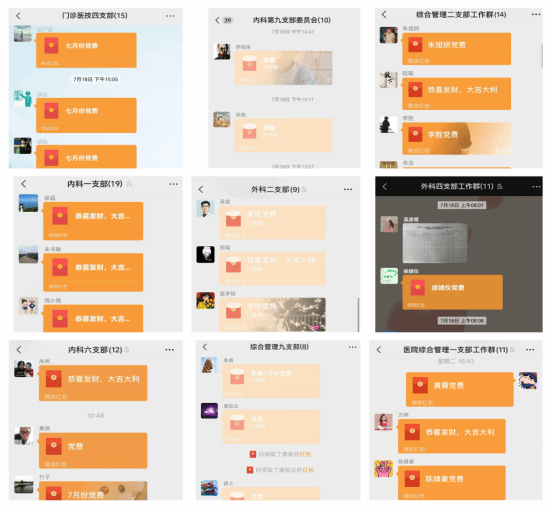
Task: Open three-dot menu of 综合管理二支部工作群
Action: click(536, 14)
